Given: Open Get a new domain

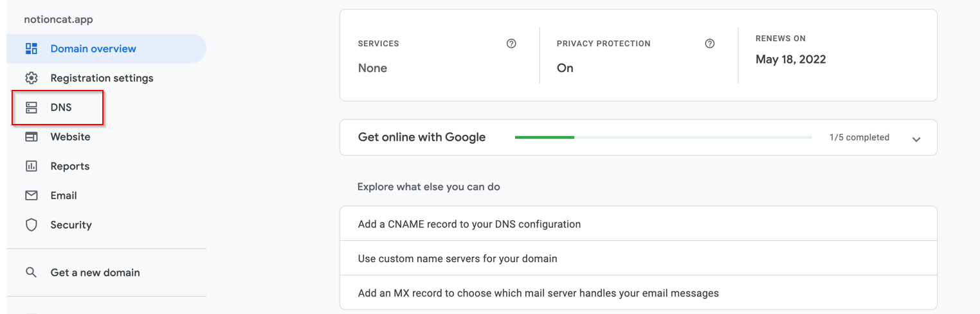Looking at the screenshot, I should coord(95,272).
